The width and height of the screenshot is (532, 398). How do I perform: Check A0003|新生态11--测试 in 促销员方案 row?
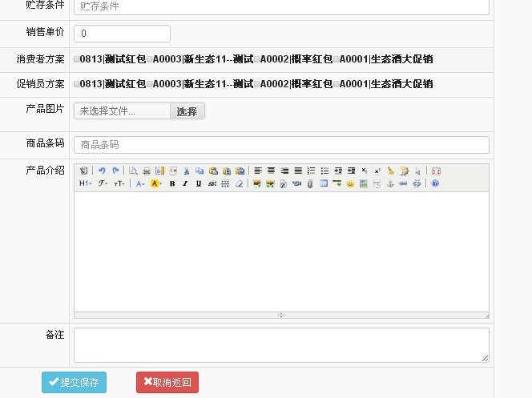[150, 84]
